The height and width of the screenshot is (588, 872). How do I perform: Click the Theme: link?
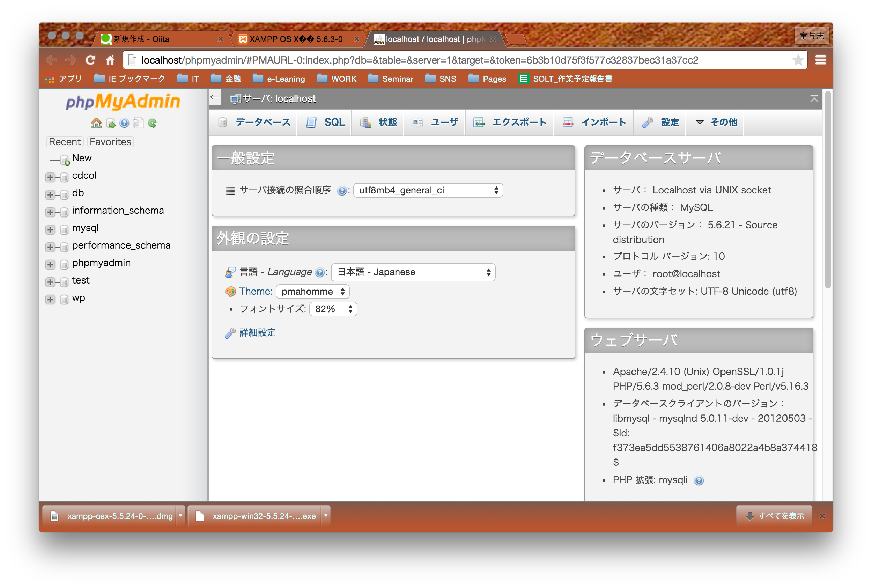(256, 291)
